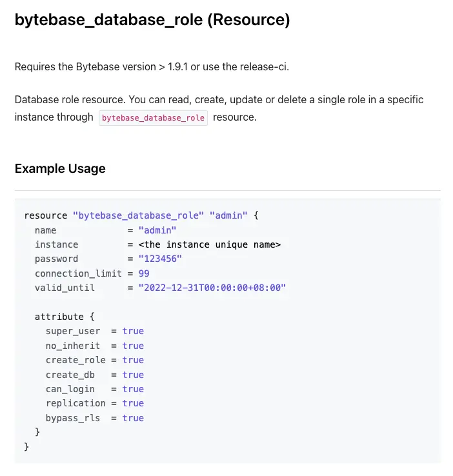This screenshot has width=453, height=476.
Task: Click the Example Usage heading
Action: (x=60, y=169)
